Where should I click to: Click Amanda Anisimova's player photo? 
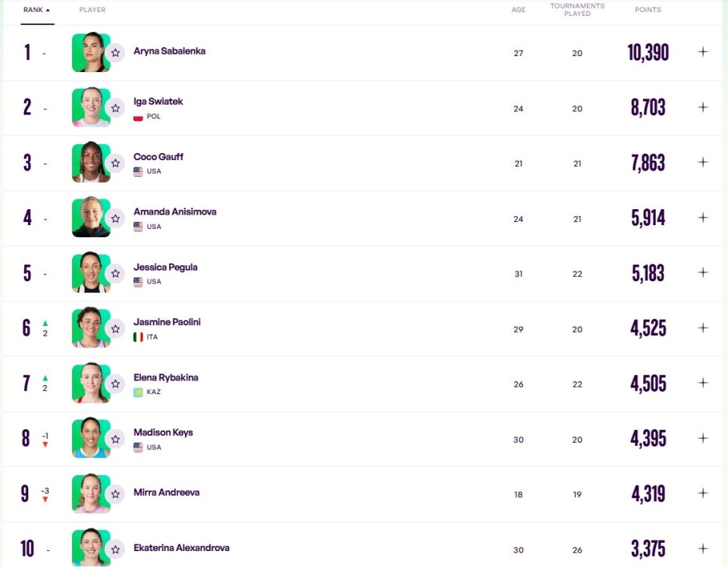click(x=90, y=218)
